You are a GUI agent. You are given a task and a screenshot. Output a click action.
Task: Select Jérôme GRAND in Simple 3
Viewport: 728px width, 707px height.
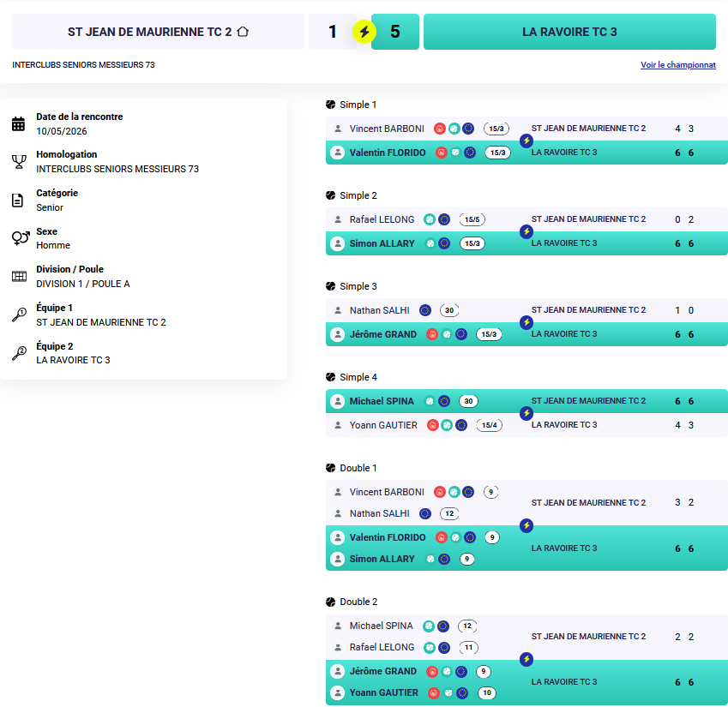click(x=382, y=334)
